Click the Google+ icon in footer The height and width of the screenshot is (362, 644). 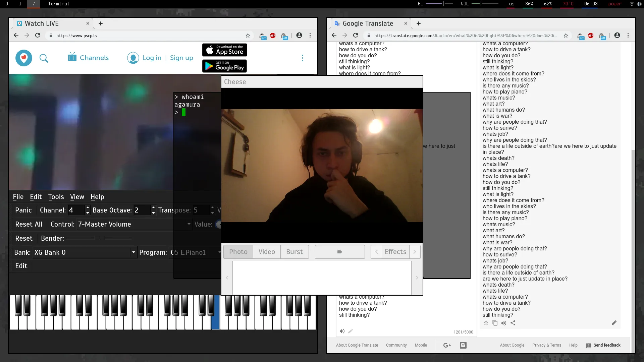point(447,345)
